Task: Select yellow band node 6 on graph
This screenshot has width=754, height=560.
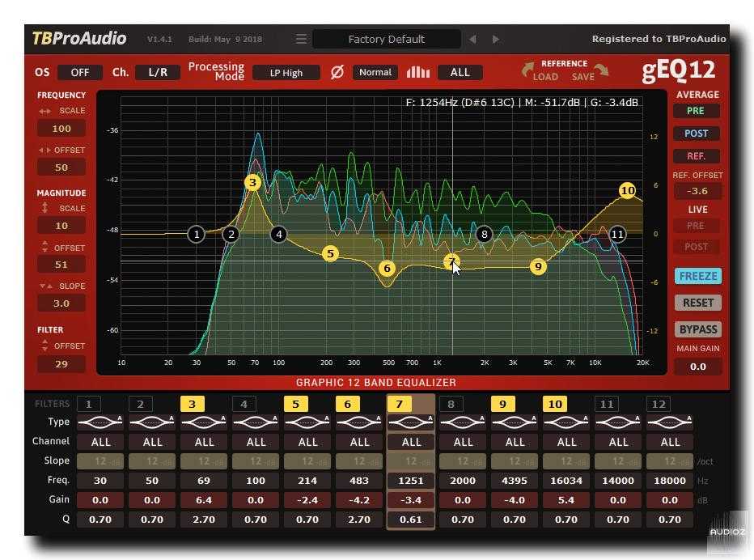Action: pyautogui.click(x=387, y=269)
